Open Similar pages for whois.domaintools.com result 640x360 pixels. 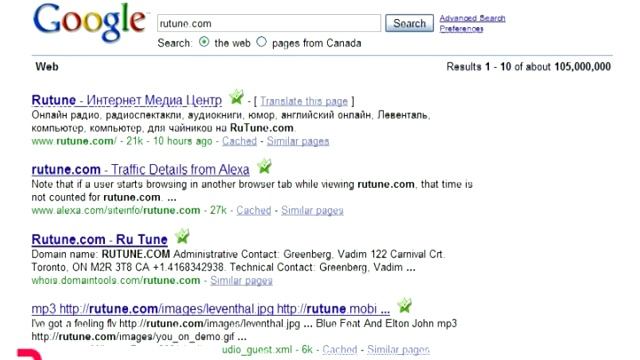(241, 281)
